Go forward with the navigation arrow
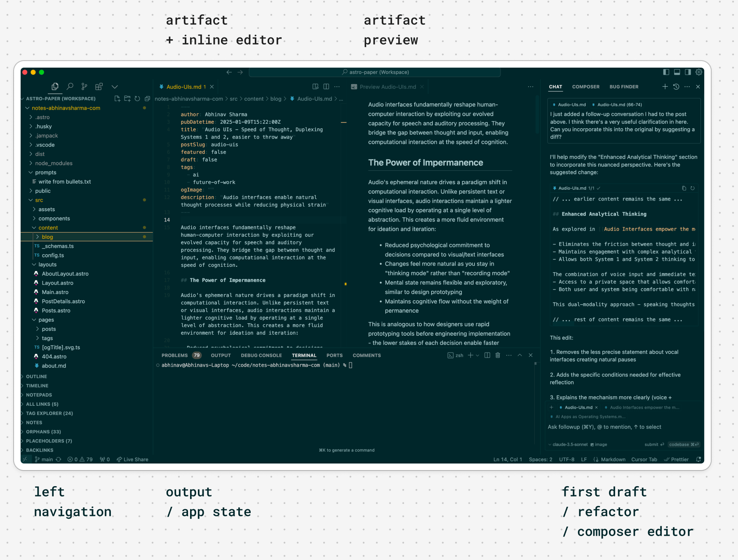738x560 pixels. click(x=240, y=72)
